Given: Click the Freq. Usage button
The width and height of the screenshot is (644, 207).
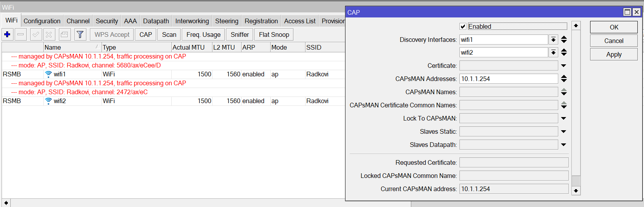Looking at the screenshot, I should (x=203, y=34).
